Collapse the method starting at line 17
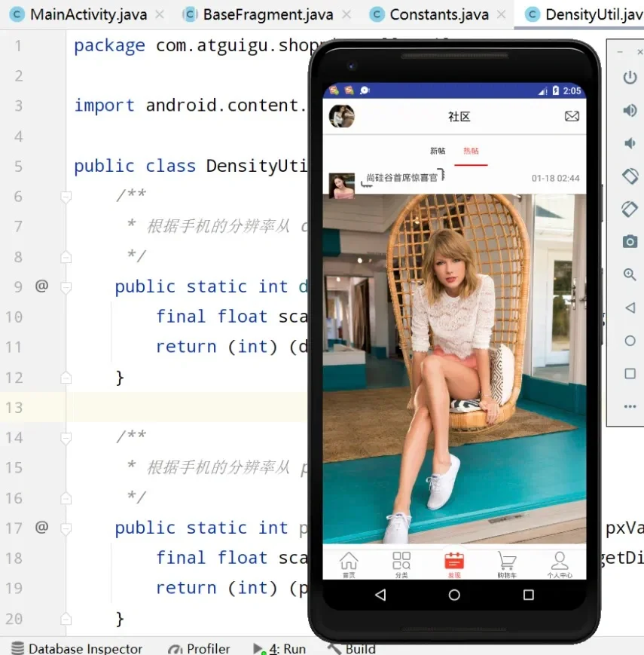 point(65,528)
